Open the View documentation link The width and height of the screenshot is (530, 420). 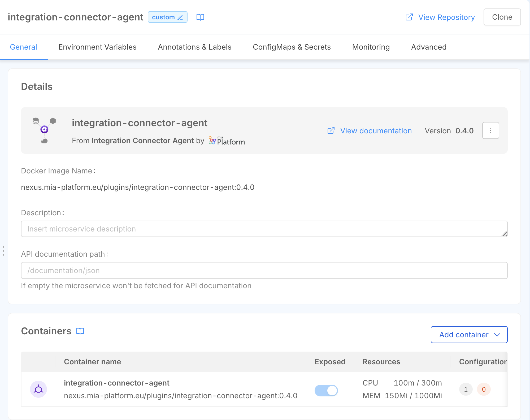[x=376, y=131]
